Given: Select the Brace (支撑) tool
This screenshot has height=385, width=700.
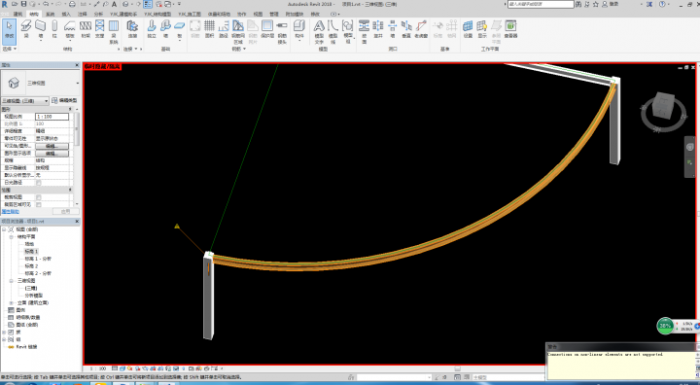Looking at the screenshot, I should (x=100, y=29).
